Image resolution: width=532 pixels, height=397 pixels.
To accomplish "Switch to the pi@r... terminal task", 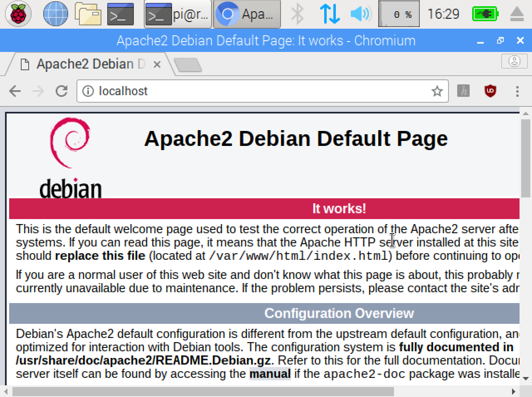I will point(178,14).
